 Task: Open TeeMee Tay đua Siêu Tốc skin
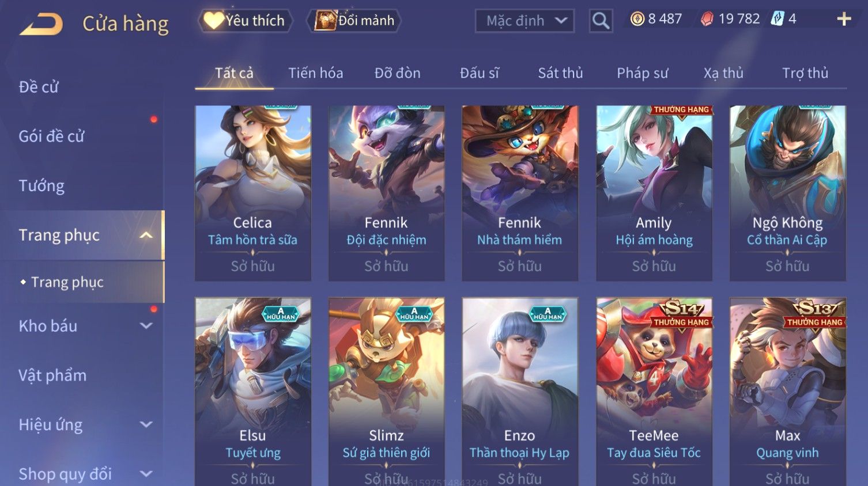[x=654, y=392]
